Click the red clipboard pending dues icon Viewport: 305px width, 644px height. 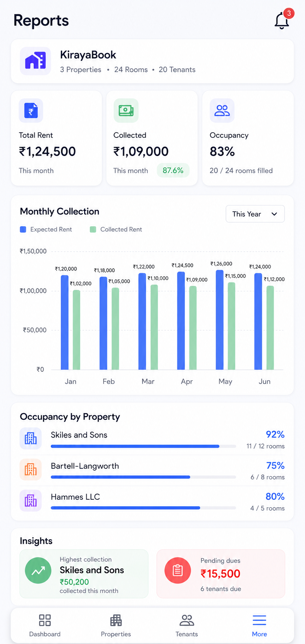177,570
